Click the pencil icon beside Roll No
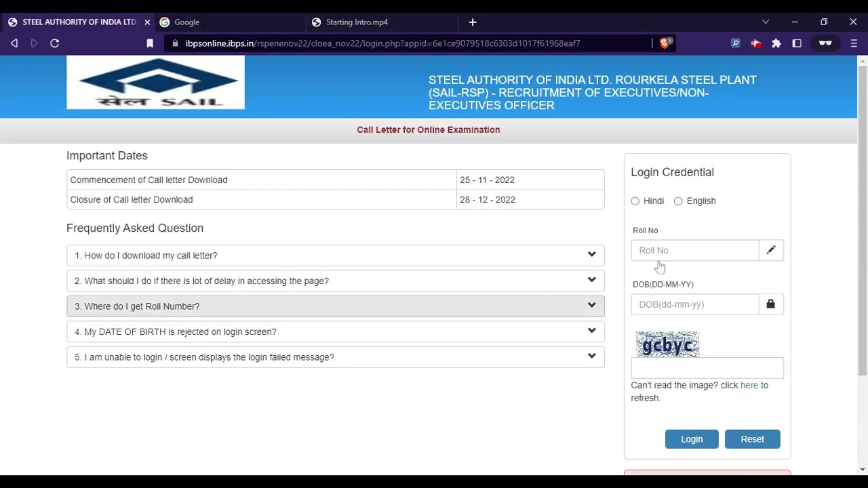Image resolution: width=868 pixels, height=488 pixels. [x=771, y=250]
